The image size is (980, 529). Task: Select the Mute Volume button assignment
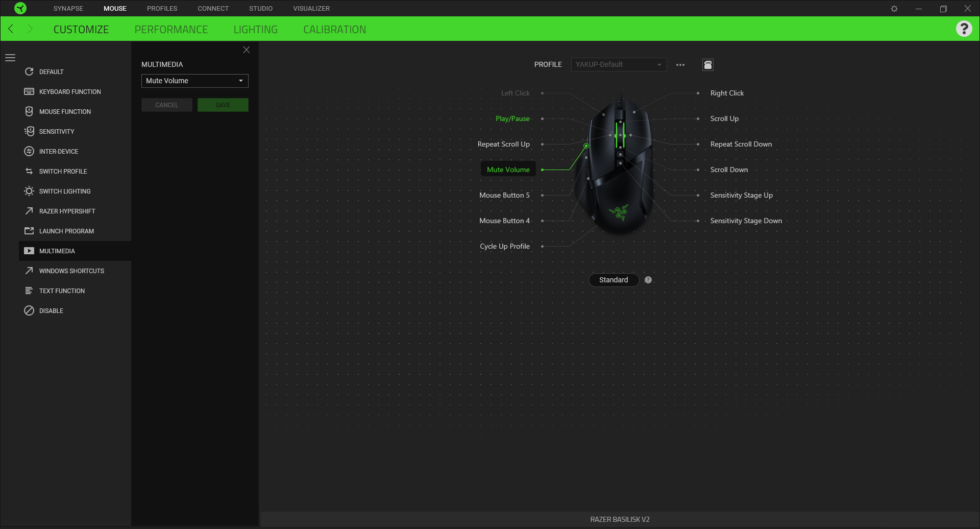tap(508, 170)
